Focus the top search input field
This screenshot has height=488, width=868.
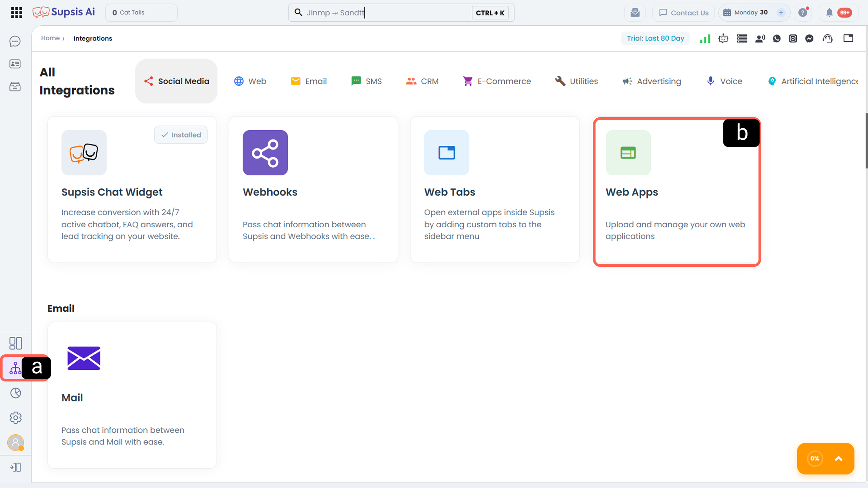401,12
